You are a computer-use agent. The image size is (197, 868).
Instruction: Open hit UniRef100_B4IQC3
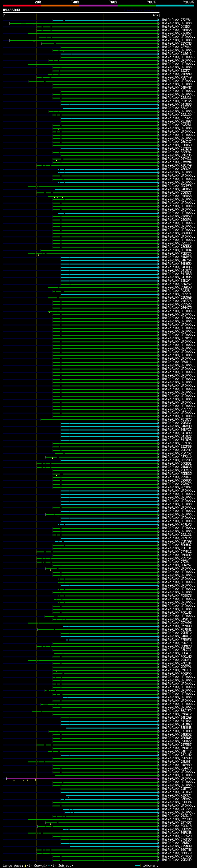pos(176,271)
